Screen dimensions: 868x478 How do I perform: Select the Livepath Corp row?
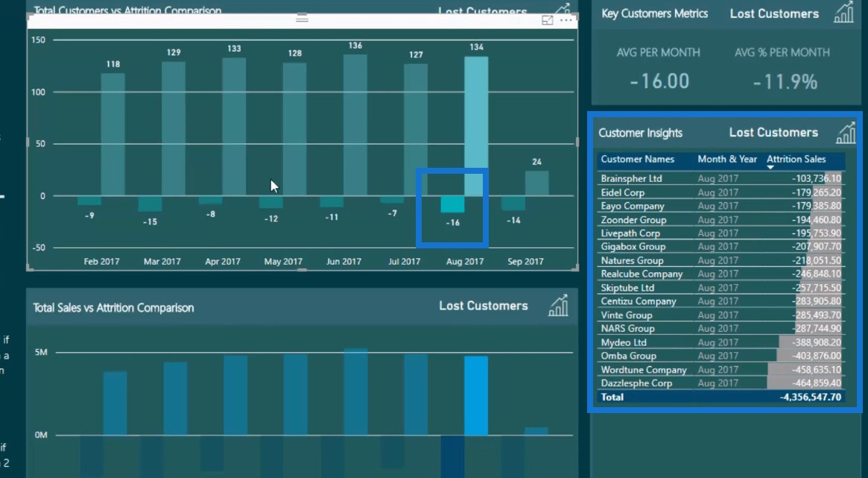point(720,233)
